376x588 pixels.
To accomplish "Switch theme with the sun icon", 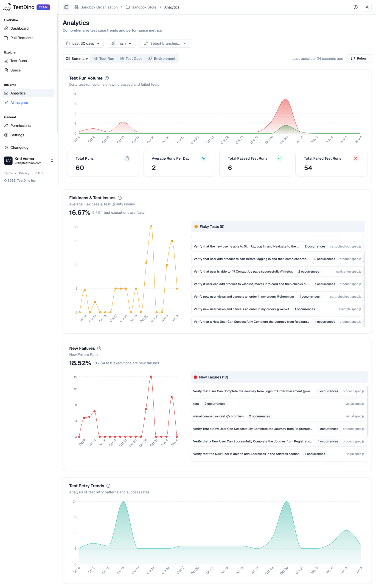I will point(367,7).
